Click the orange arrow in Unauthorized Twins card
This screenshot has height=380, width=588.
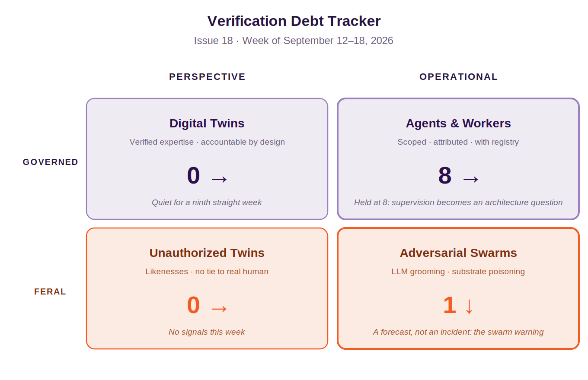[x=219, y=308]
